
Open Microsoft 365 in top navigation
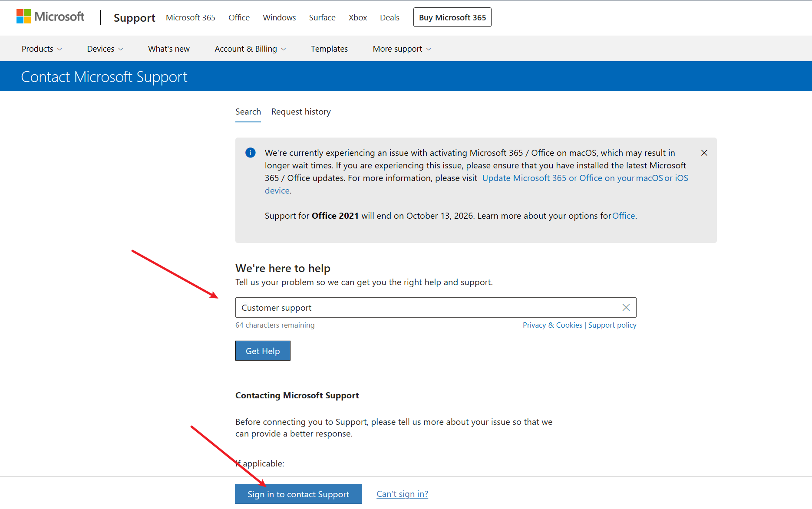click(191, 18)
